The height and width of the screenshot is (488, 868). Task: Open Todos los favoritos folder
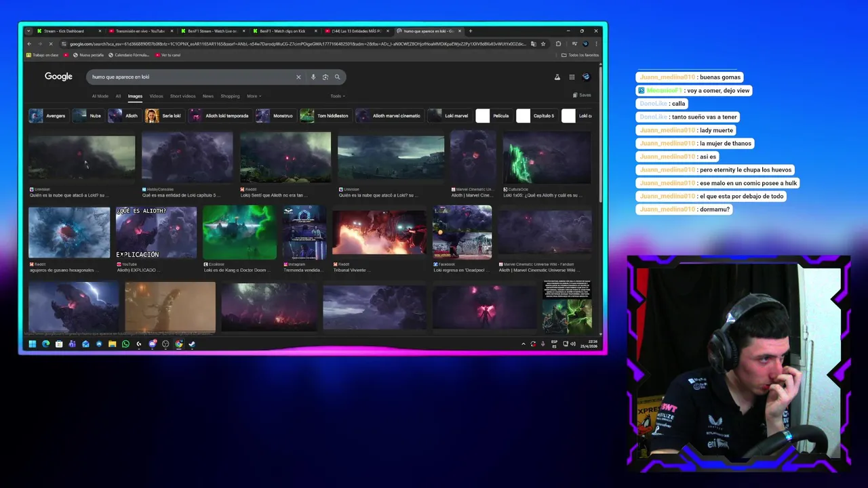pos(580,55)
